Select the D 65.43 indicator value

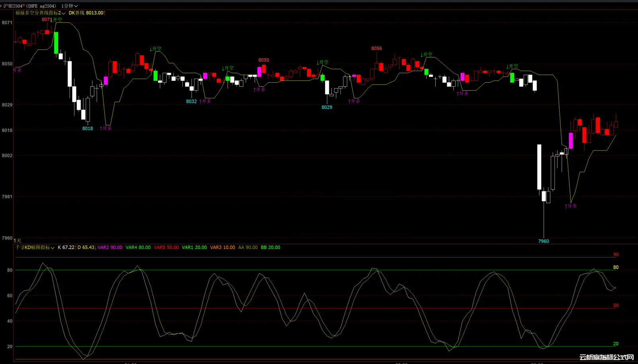pos(86,247)
